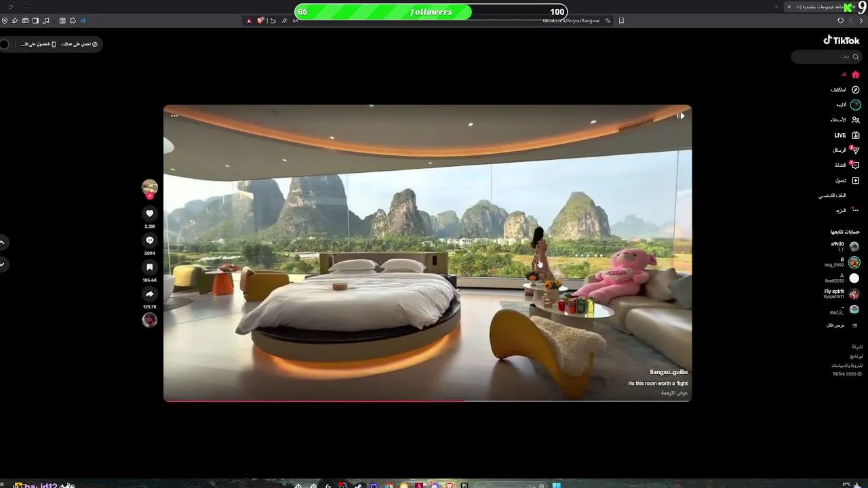Click the get-app phone button

point(39,44)
